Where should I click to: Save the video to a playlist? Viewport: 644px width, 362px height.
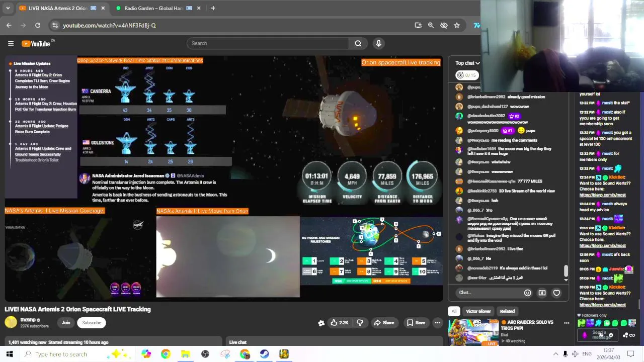(416, 323)
